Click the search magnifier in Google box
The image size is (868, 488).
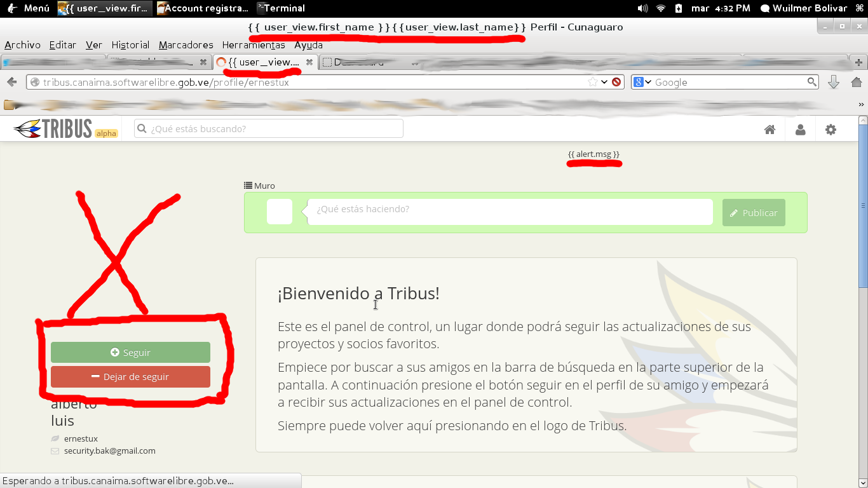[x=811, y=82]
